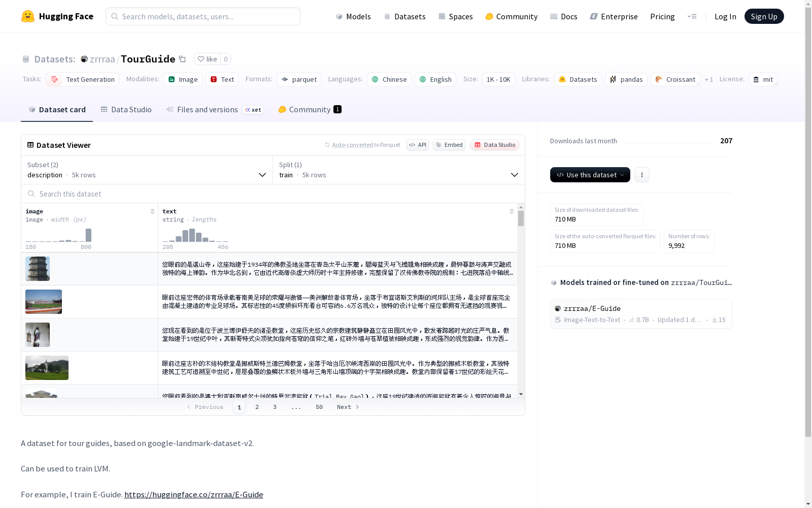
Task: Open the pandas library tag
Action: tap(626, 79)
